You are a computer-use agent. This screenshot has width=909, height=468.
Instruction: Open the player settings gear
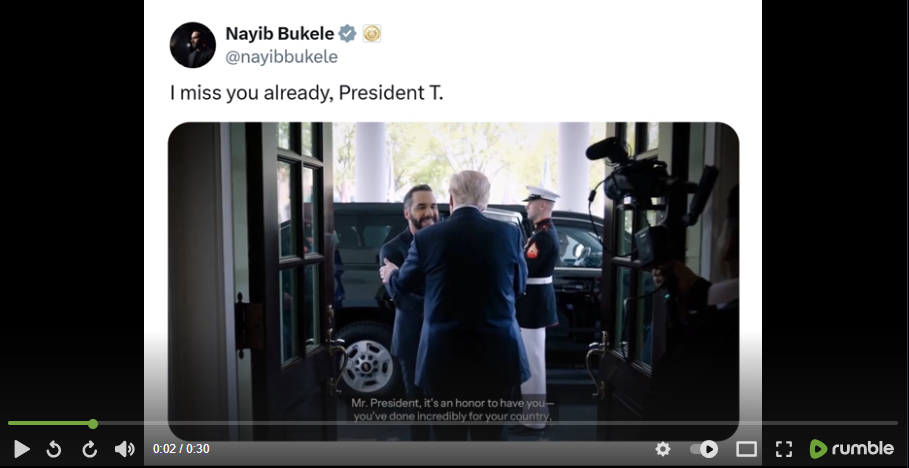coord(663,449)
